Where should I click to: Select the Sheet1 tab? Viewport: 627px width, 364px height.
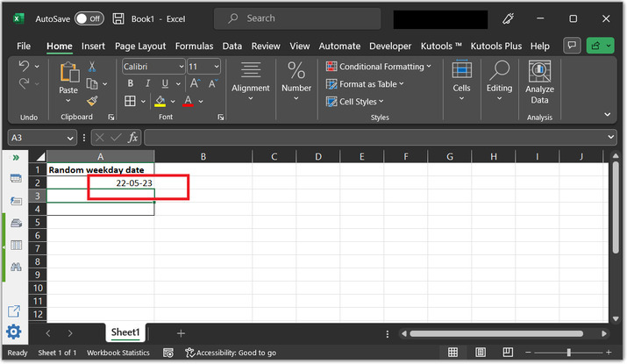[125, 332]
